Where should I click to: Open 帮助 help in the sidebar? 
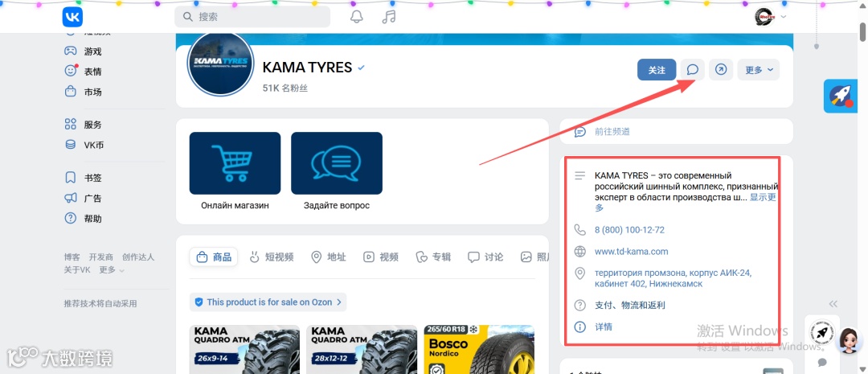click(x=92, y=219)
